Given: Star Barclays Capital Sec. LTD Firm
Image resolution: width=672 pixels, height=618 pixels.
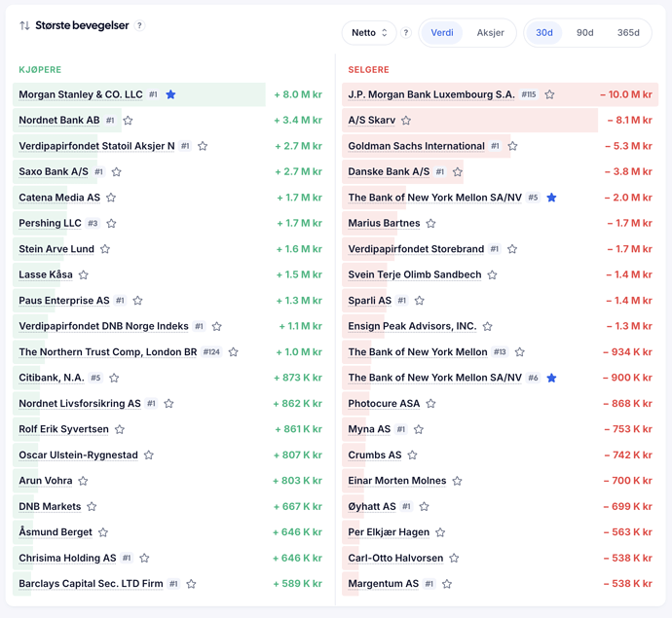Looking at the screenshot, I should (191, 584).
